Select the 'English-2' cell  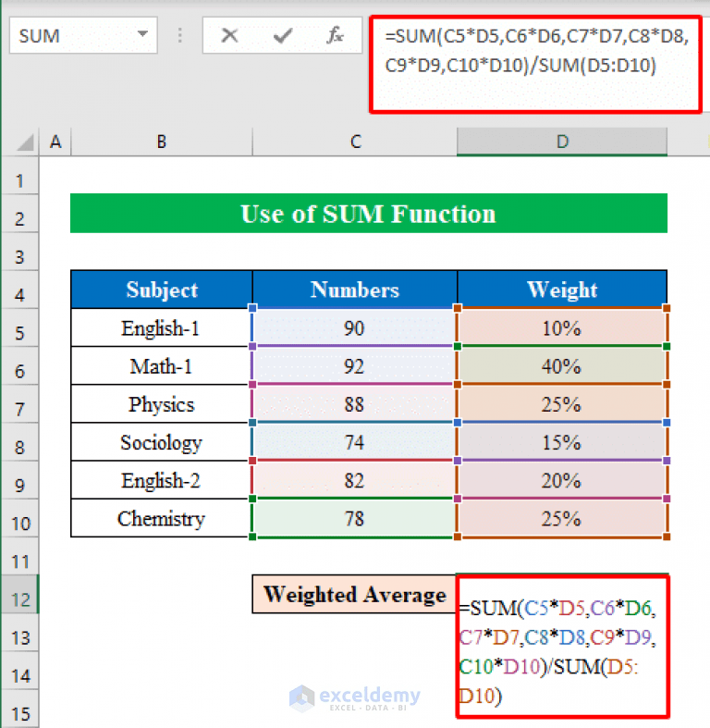point(162,480)
